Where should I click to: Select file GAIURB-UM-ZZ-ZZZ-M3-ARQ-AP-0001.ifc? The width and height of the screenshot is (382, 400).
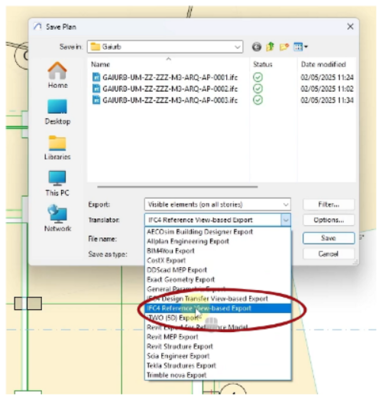click(170, 77)
